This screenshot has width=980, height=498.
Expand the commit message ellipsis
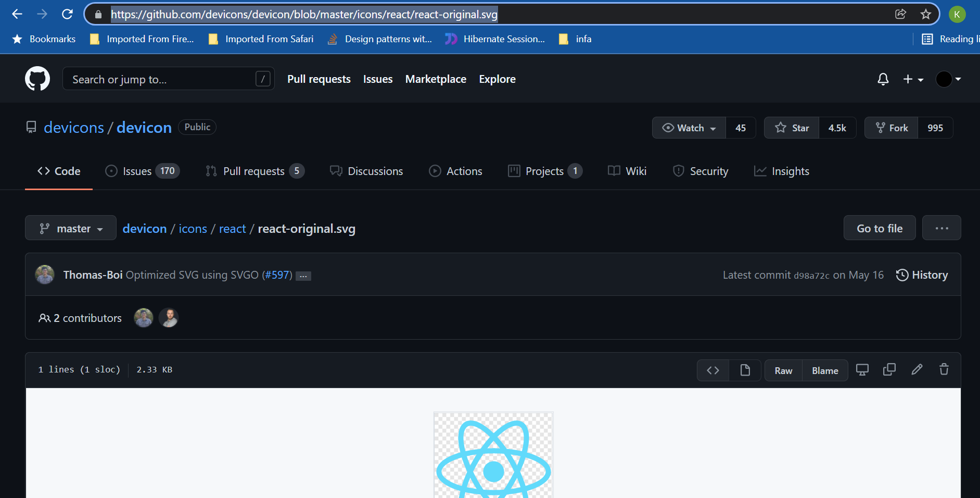[303, 276]
